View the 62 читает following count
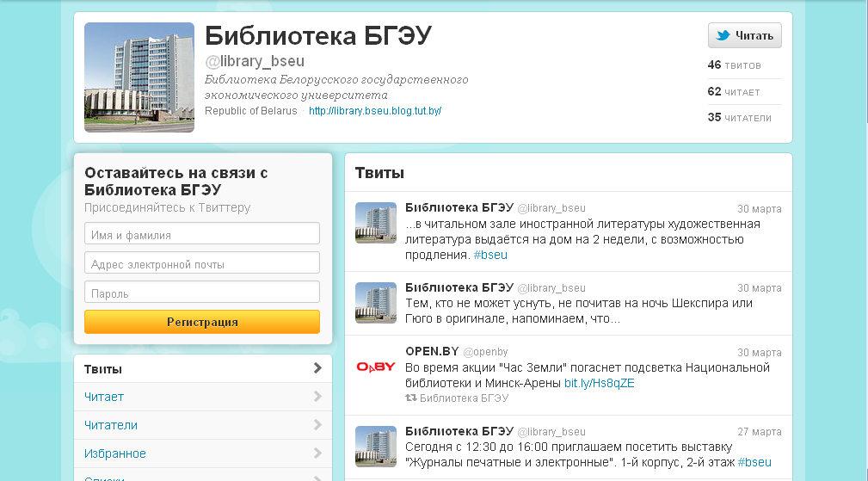868x481 pixels. pyautogui.click(x=734, y=91)
